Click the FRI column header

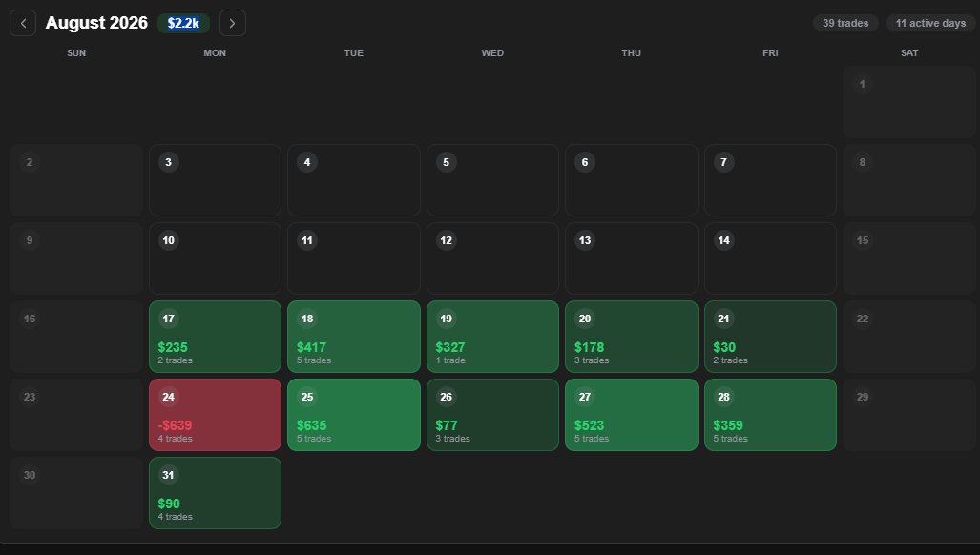pos(770,53)
